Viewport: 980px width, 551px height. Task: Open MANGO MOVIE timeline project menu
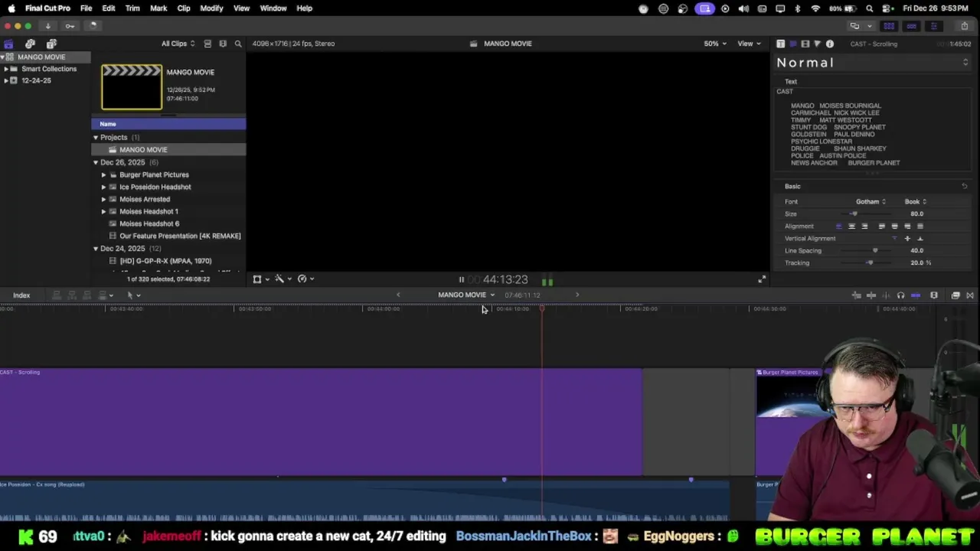click(x=466, y=295)
